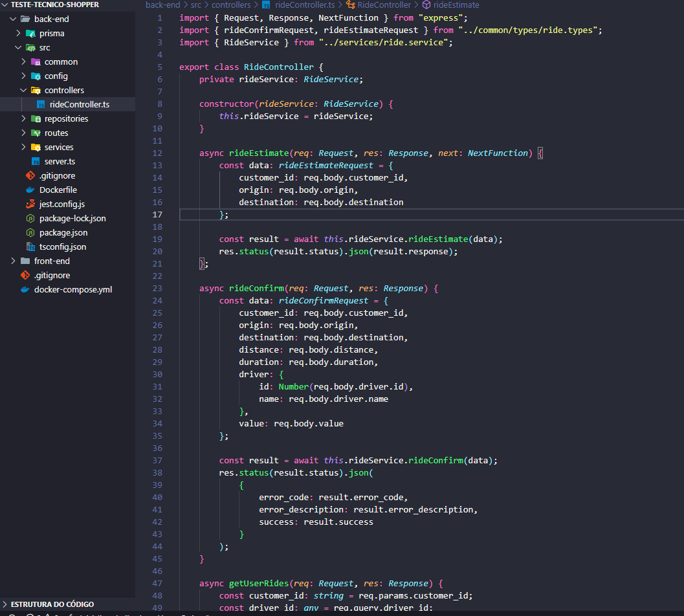This screenshot has width=684, height=616.
Task: Click the server.ts TypeScript file icon
Action: [x=35, y=162]
